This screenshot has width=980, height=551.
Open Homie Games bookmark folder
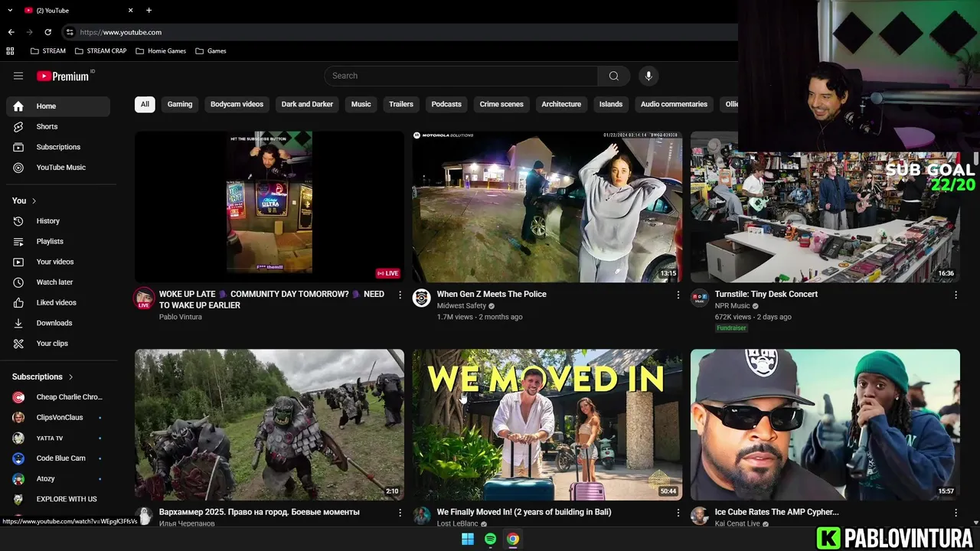(x=161, y=51)
